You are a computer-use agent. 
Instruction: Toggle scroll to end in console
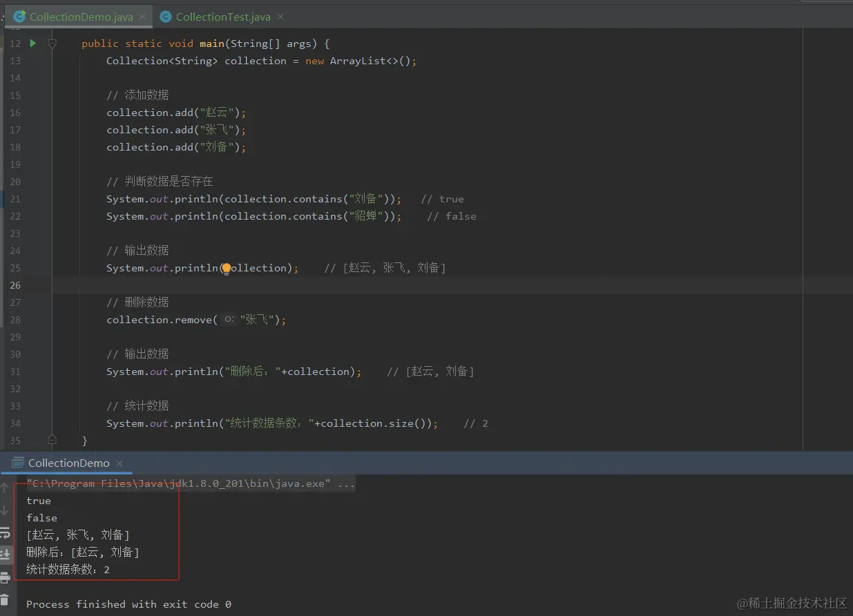point(5,554)
